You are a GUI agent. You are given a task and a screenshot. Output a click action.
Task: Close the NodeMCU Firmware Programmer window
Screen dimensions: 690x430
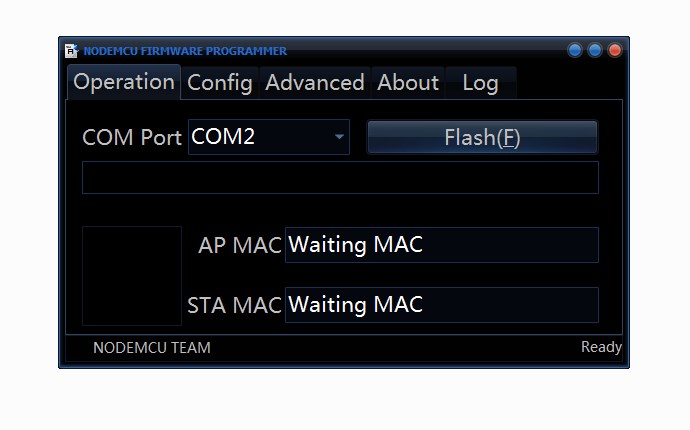pyautogui.click(x=615, y=50)
